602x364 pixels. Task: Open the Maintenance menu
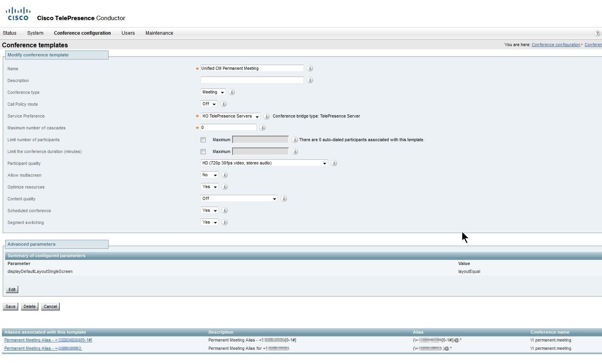coord(159,33)
